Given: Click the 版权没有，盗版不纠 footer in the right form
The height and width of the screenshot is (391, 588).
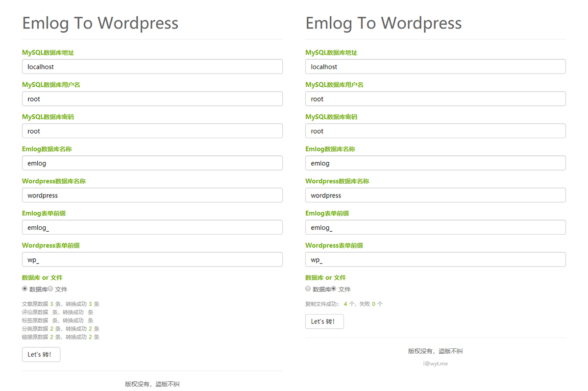Looking at the screenshot, I should point(436,351).
